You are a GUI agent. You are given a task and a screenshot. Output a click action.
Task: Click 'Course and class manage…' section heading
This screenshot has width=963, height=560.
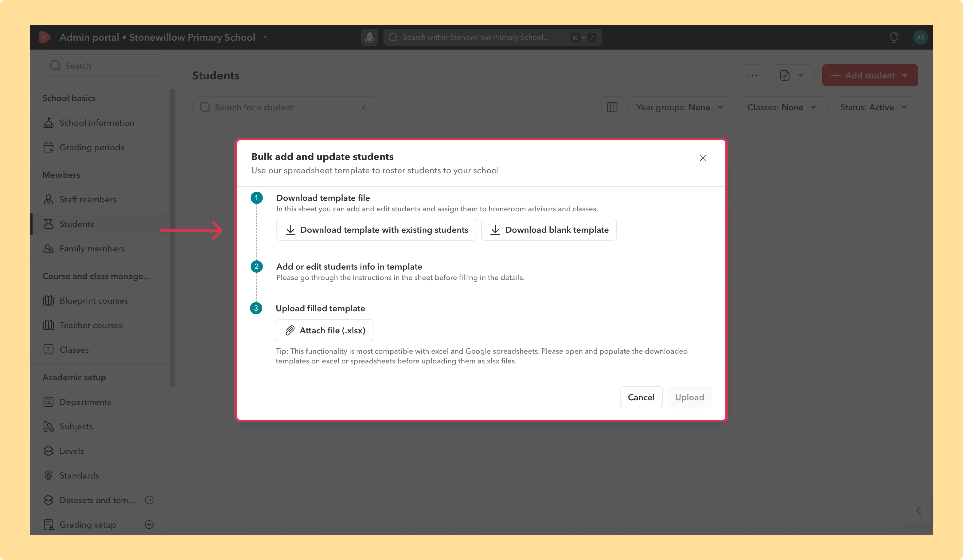97,276
